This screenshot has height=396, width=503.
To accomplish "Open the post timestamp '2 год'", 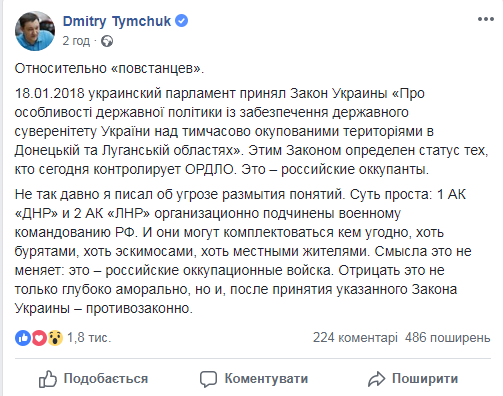I will pos(76,41).
